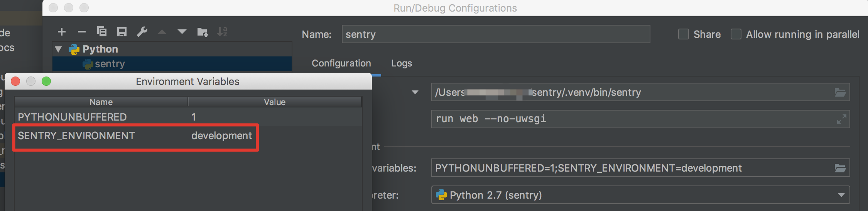This screenshot has height=211, width=868.
Task: Open the script path/module name dropdown arrow
Action: pos(415,92)
